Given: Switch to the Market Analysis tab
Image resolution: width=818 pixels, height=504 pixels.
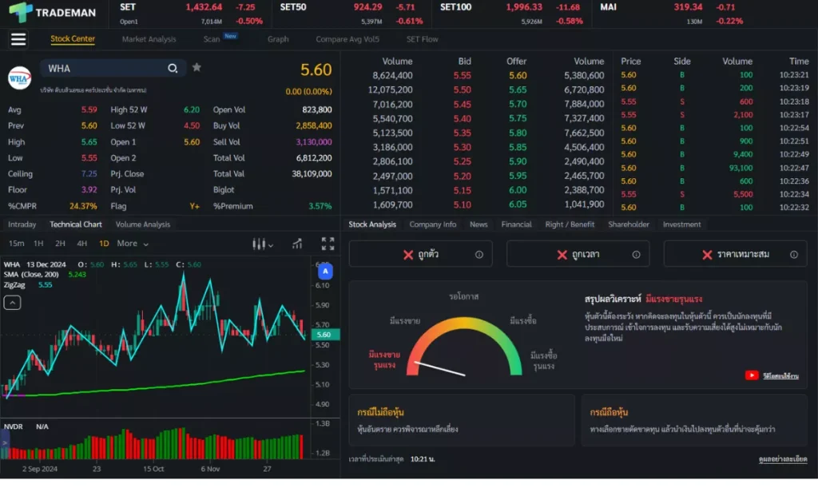Looking at the screenshot, I should 149,39.
